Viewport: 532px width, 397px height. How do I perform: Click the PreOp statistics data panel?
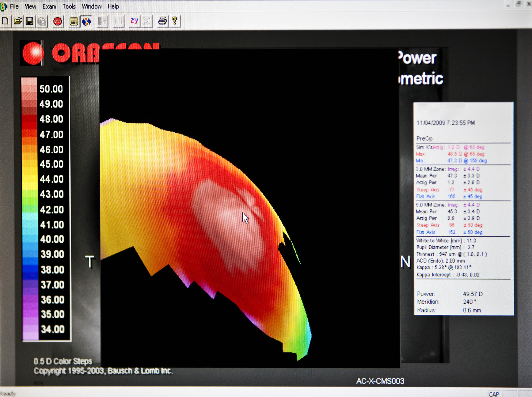point(463,208)
